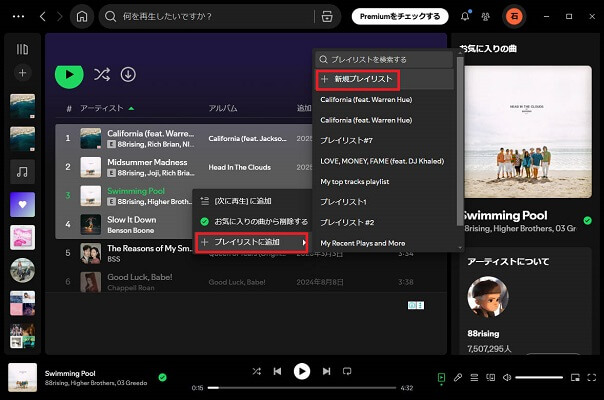
Task: Open the connect to a device icon
Action: (x=490, y=378)
